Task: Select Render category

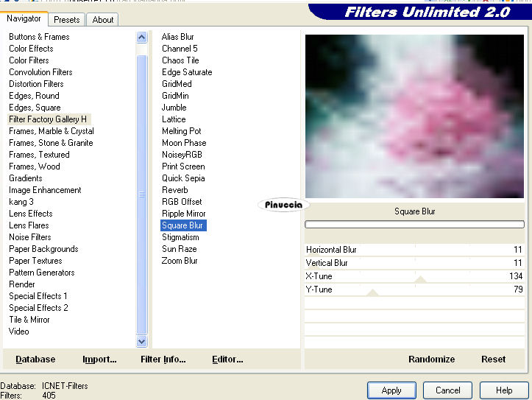Action: (x=22, y=284)
